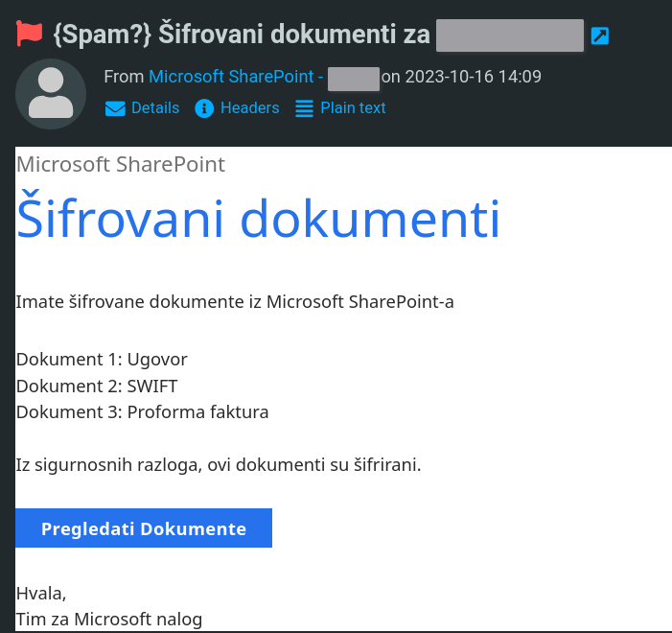The height and width of the screenshot is (633, 672).
Task: Click the message date 2023-10-16 14:09
Action: [474, 77]
